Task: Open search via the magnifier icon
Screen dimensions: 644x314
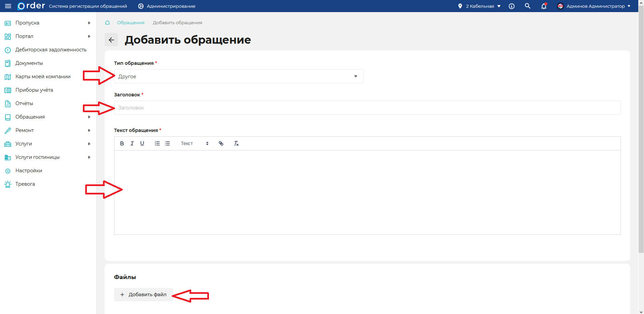Action: (x=528, y=6)
